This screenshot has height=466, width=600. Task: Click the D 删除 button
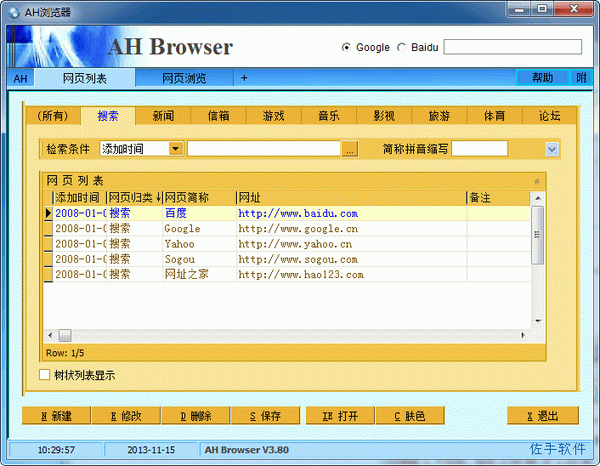(x=196, y=416)
